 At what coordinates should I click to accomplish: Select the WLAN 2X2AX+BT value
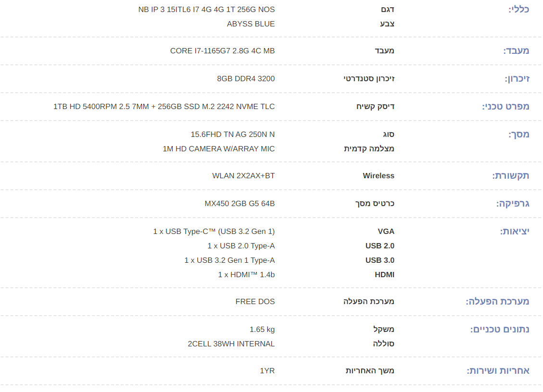243,176
